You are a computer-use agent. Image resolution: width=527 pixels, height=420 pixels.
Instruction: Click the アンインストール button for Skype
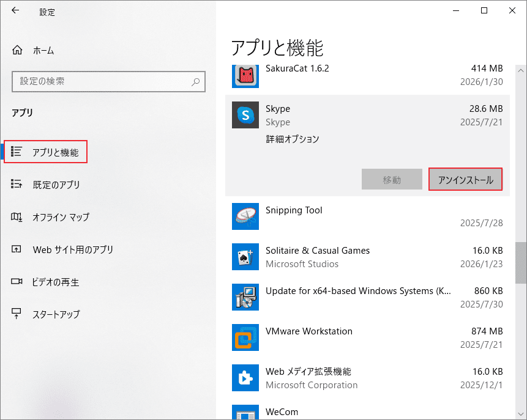tap(465, 179)
